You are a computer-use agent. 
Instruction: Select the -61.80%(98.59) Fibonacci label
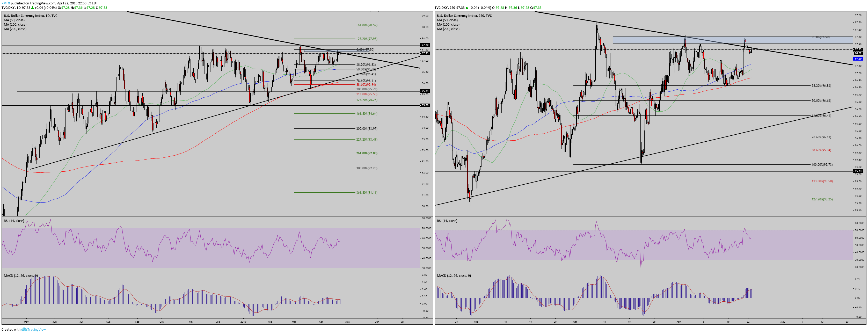[x=367, y=25]
